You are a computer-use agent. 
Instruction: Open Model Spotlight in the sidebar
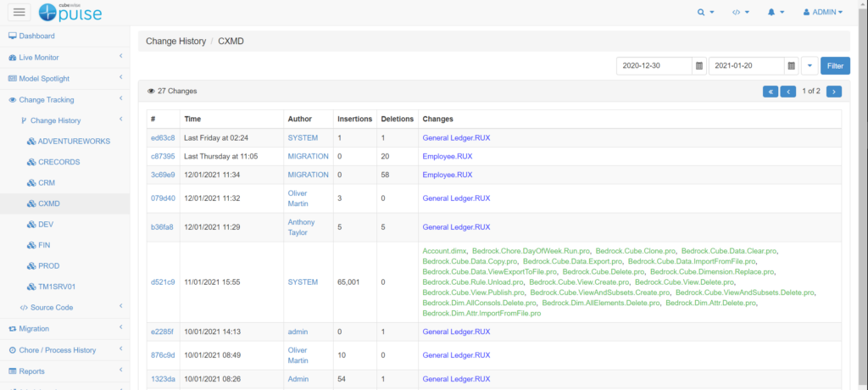tap(48, 78)
